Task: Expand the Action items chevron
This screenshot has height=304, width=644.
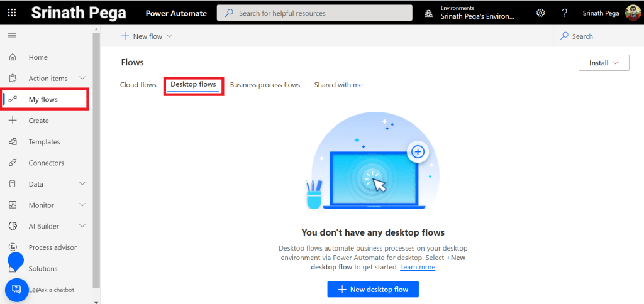Action: tap(82, 78)
